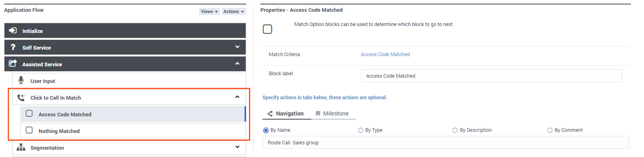The image size is (644, 157).
Task: Choose the By Description radio option
Action: (455, 131)
